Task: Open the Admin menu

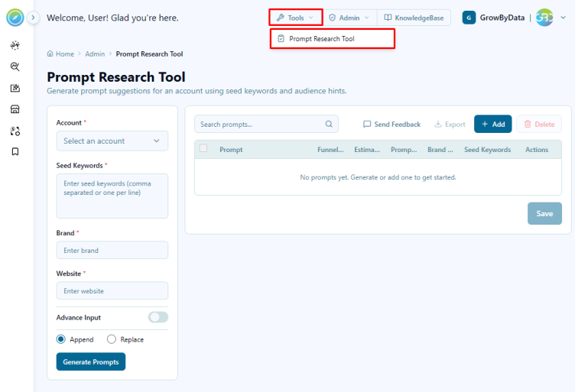Action: tap(349, 18)
